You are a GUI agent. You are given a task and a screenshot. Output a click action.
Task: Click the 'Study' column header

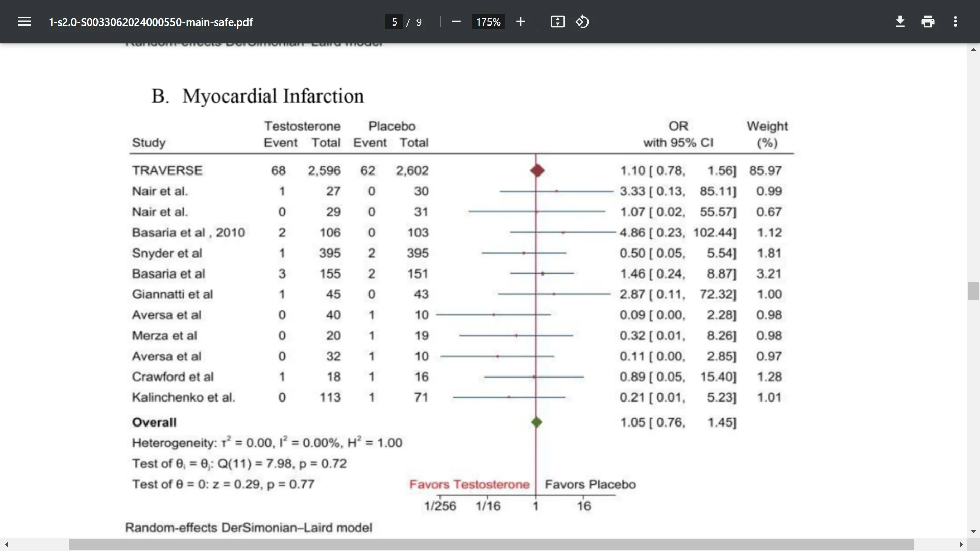coord(149,143)
